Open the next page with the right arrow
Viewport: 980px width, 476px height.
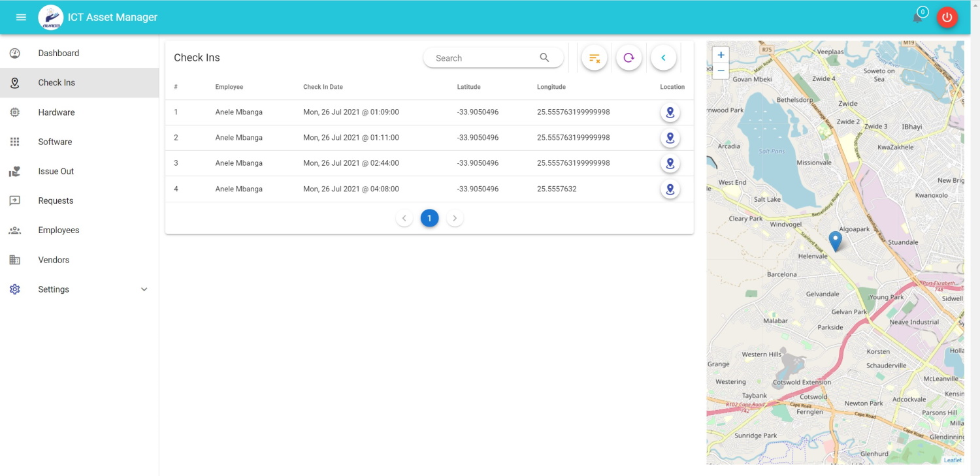pos(455,217)
